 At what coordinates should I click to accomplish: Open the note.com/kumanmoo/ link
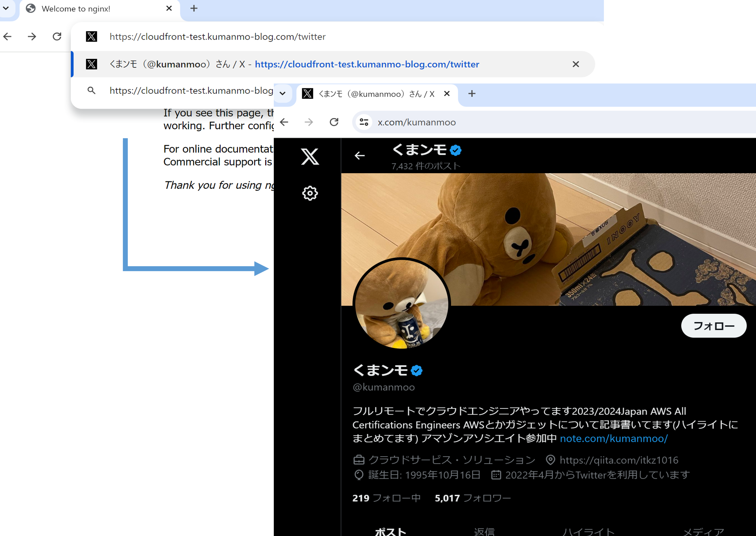(613, 439)
